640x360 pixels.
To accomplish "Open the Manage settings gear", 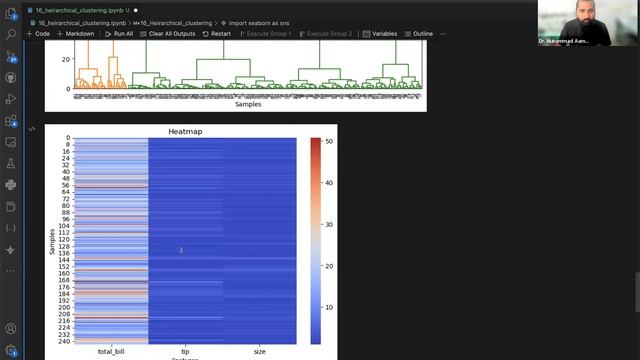I will 11,350.
